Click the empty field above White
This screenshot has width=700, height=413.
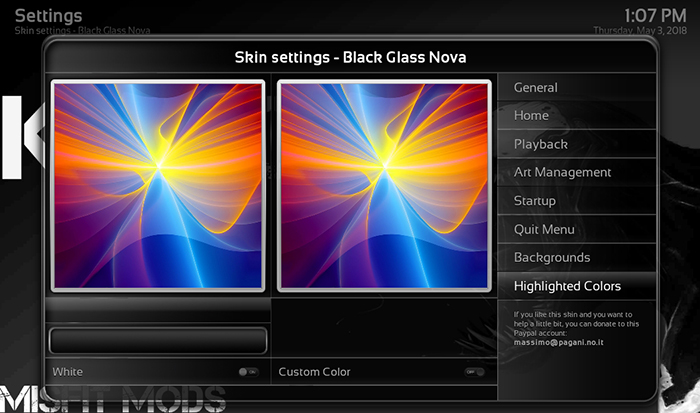[158, 341]
